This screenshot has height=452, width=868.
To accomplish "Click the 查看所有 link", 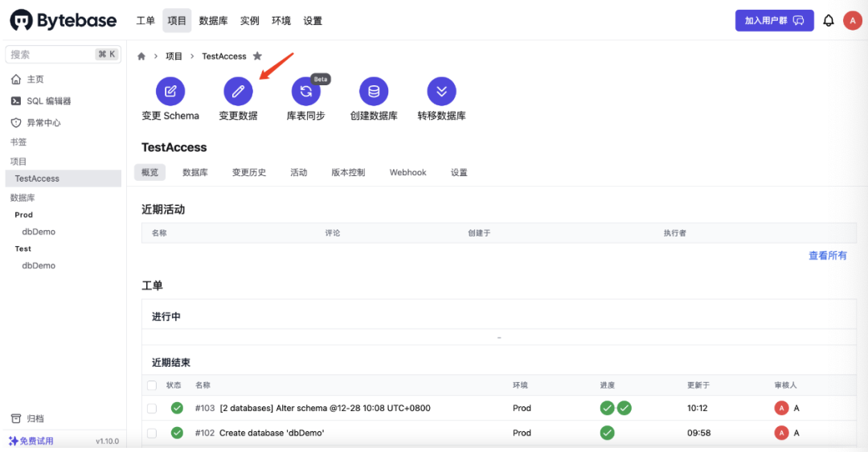I will pyautogui.click(x=828, y=256).
